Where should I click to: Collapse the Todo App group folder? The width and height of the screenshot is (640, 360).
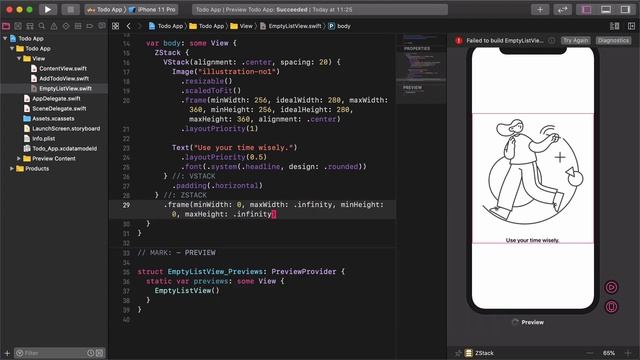pos(12,49)
